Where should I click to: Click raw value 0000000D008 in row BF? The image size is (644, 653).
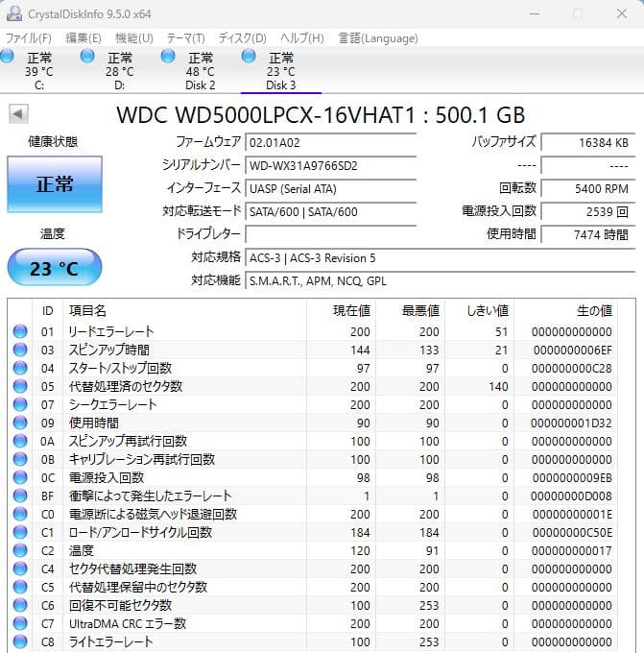point(571,496)
